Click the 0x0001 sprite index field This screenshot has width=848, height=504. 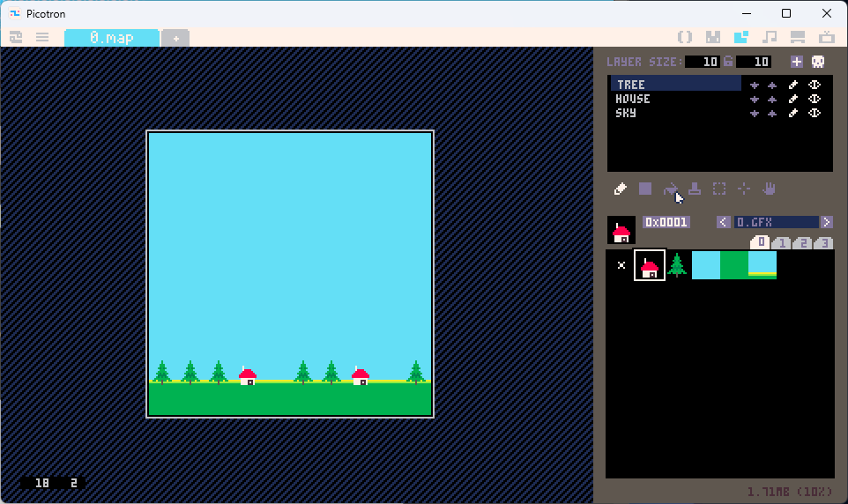coord(666,222)
